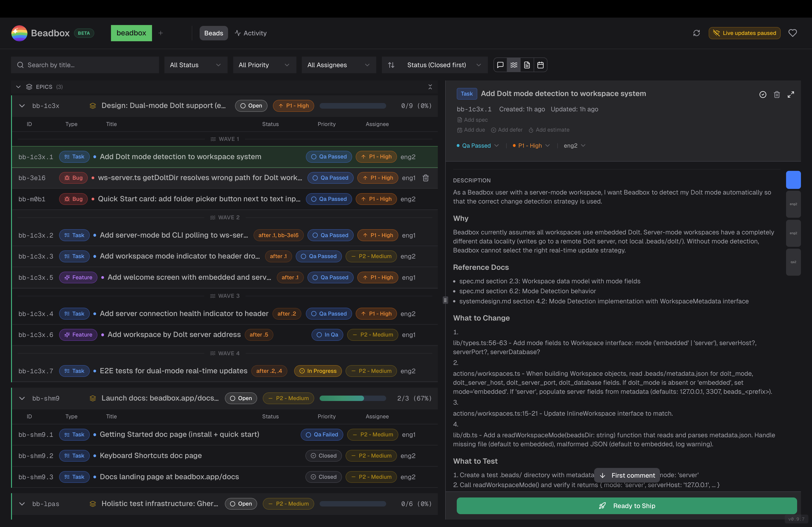This screenshot has width=812, height=527.
Task: Click the heart icon at top right
Action: click(793, 33)
